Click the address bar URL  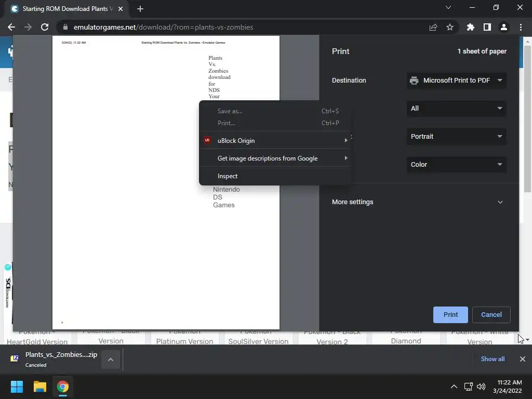[163, 27]
